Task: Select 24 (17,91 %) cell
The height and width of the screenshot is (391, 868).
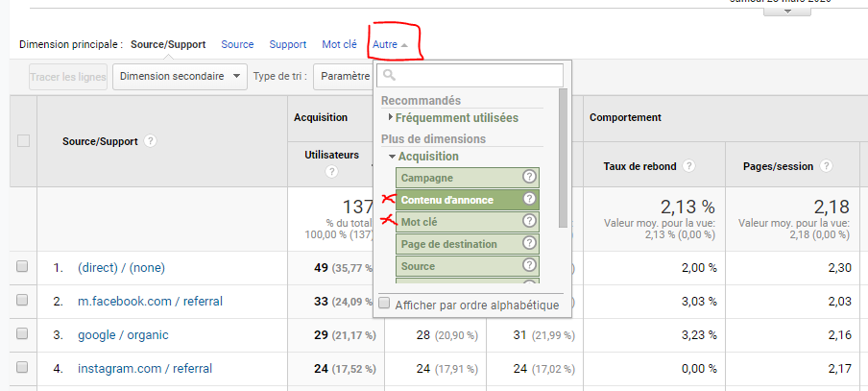Action: pos(446,368)
